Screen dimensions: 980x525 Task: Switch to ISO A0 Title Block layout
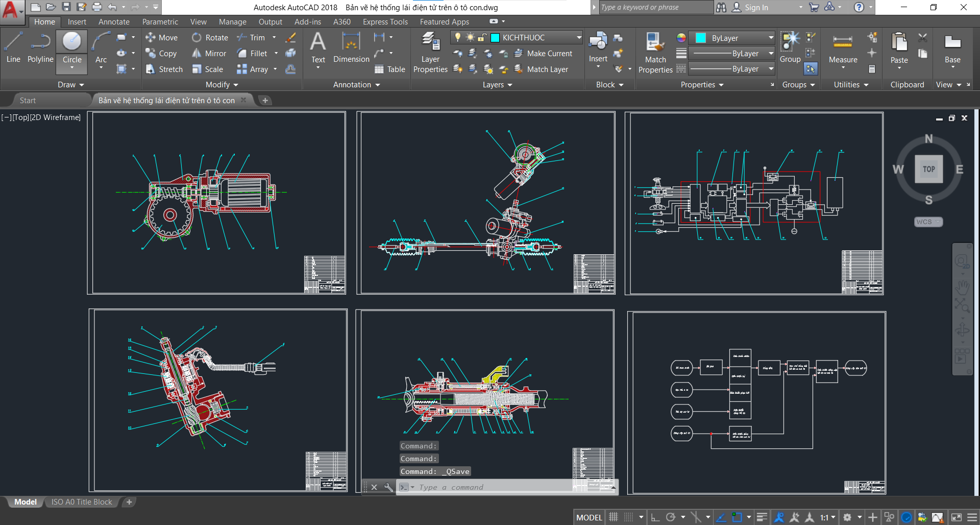(x=82, y=502)
